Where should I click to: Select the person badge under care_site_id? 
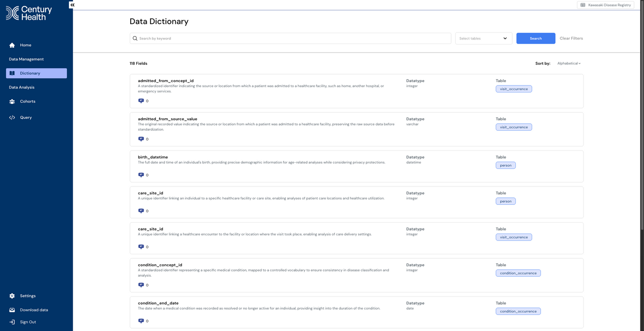click(x=505, y=201)
